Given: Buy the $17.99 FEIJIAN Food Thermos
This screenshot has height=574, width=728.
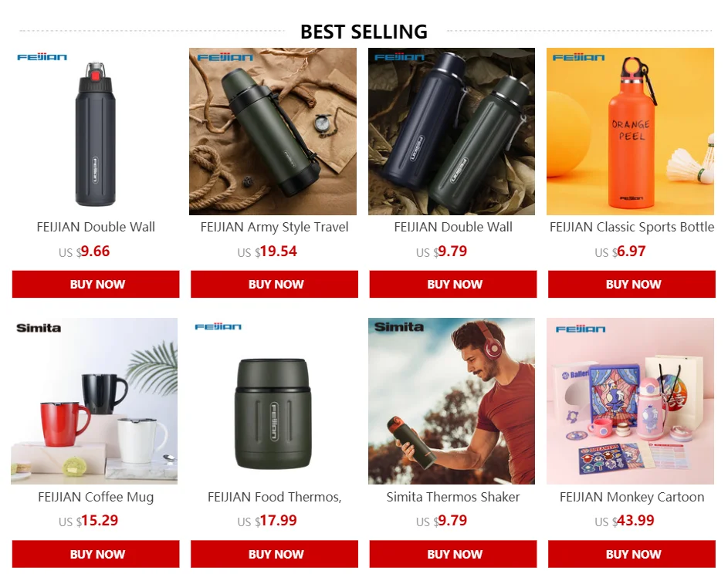Looking at the screenshot, I should click(x=274, y=554).
